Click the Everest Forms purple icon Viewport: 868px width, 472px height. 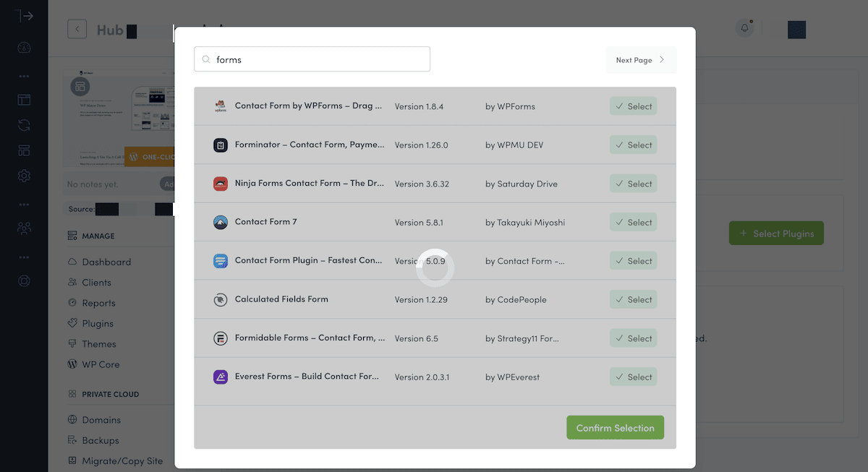pos(221,377)
